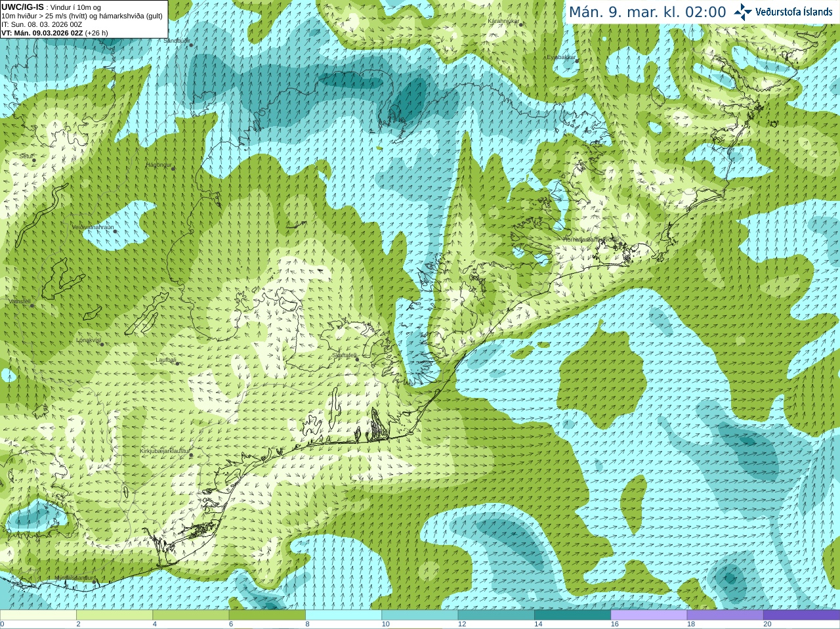This screenshot has width=840, height=629.
Task: Click the Eyjabakkar place name label
Action: pyautogui.click(x=561, y=57)
